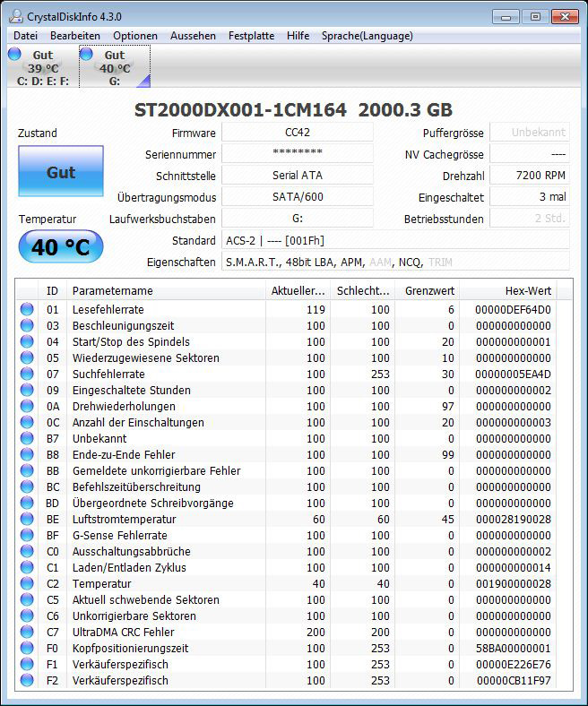588x706 pixels.
Task: Click the status orb for Lesefehlerrate
Action: click(x=27, y=309)
